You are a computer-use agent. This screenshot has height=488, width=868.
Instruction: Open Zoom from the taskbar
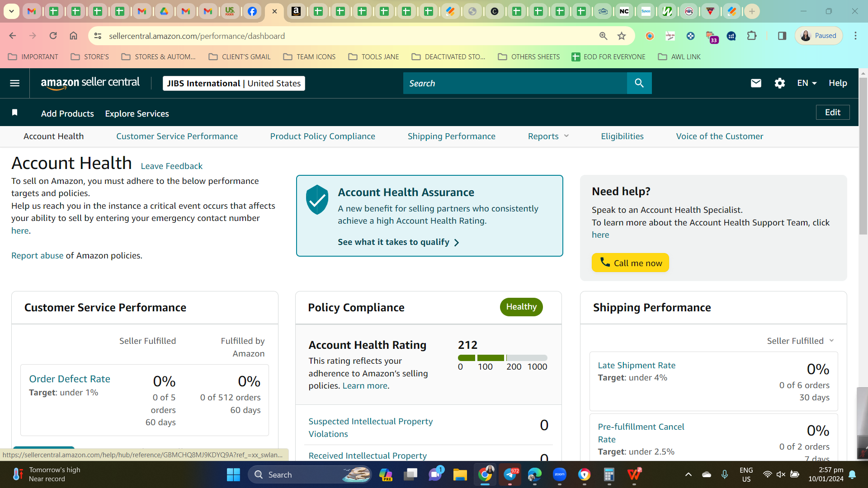tap(560, 474)
